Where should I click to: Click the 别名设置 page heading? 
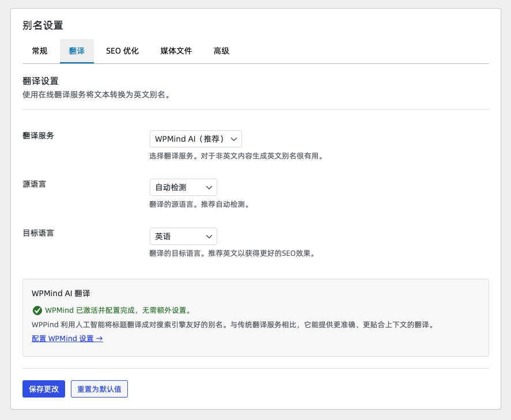click(43, 25)
